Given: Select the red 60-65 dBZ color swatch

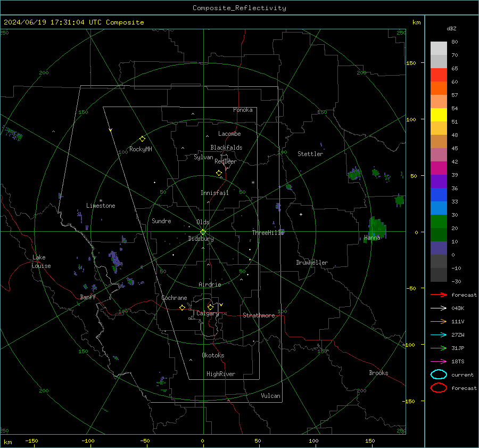Looking at the screenshot, I should [439, 75].
